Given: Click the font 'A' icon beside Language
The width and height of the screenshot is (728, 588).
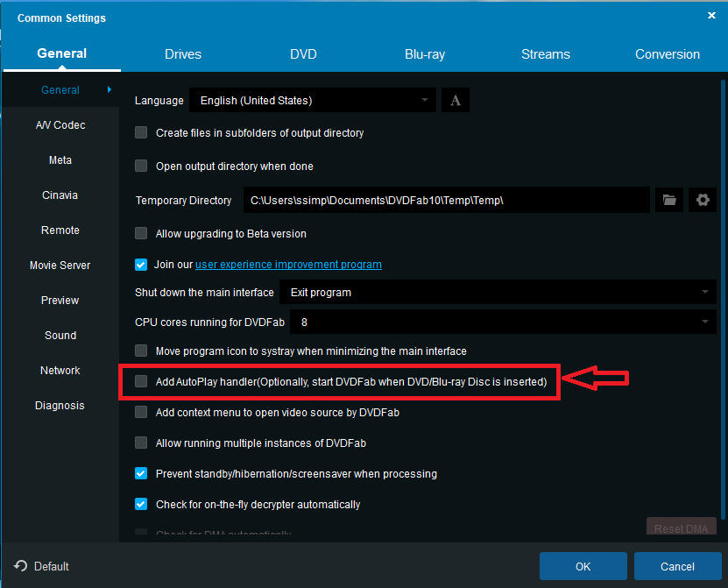Looking at the screenshot, I should point(455,100).
